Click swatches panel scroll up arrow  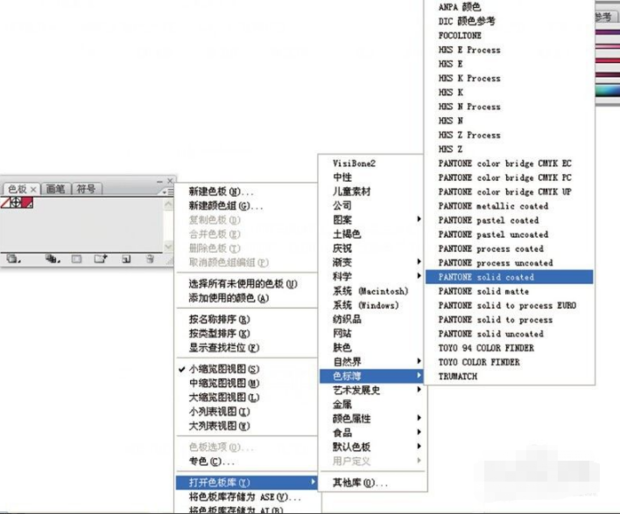tap(168, 204)
